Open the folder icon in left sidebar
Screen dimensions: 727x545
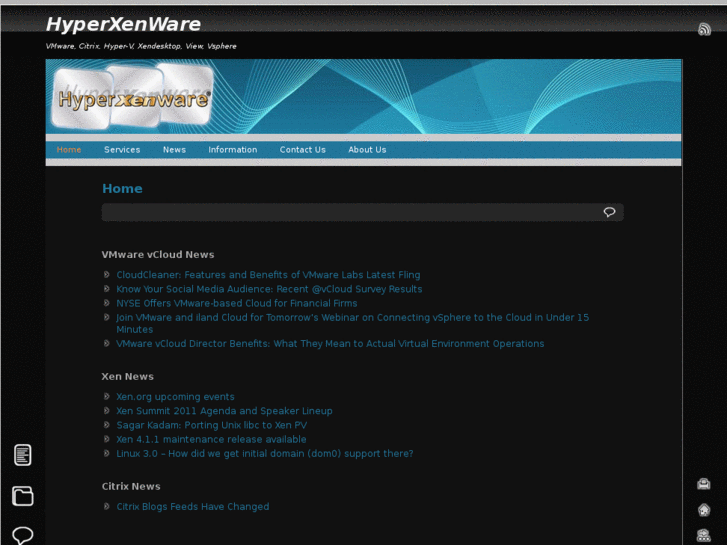[x=23, y=496]
